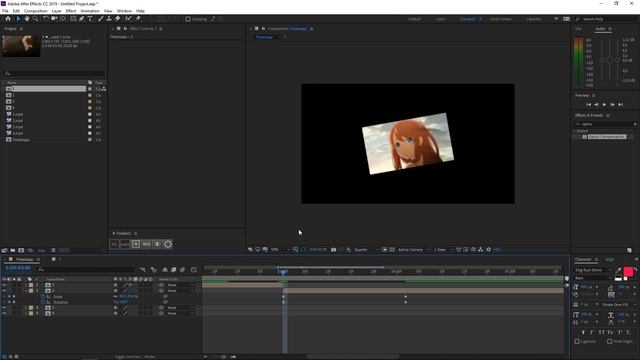The height and width of the screenshot is (360, 640).
Task: Open the Active Camera view dropdown
Action: coord(413,249)
